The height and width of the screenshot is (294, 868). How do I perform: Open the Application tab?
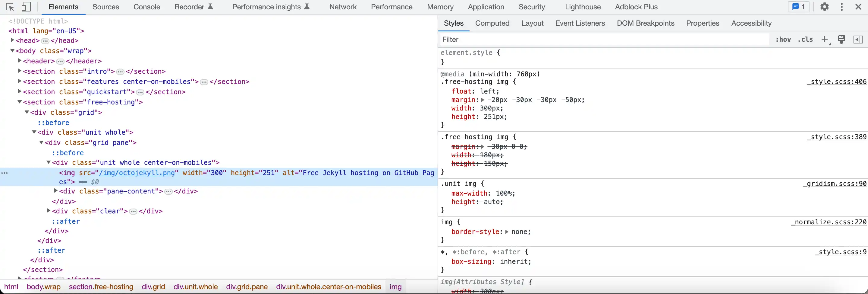pyautogui.click(x=486, y=7)
